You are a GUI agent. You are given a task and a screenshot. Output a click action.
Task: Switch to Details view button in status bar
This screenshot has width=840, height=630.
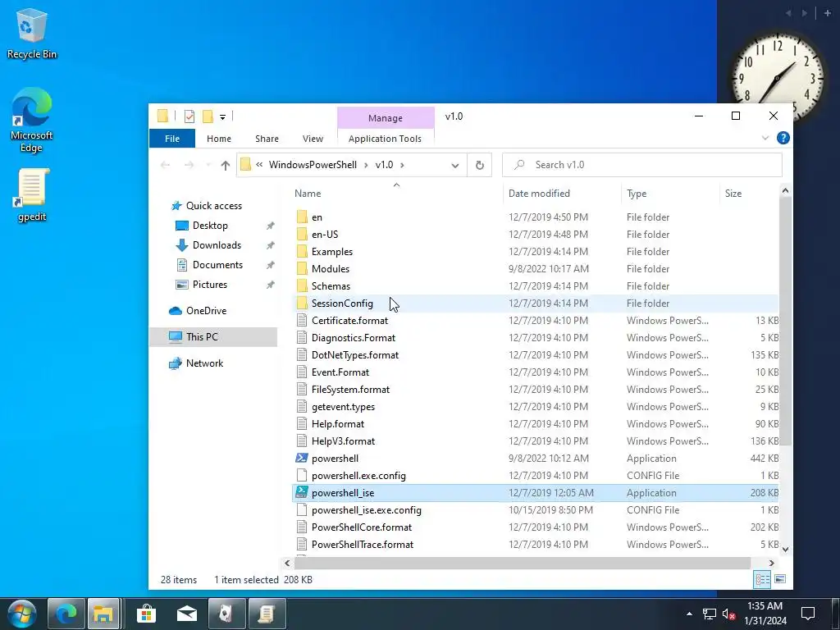point(762,579)
